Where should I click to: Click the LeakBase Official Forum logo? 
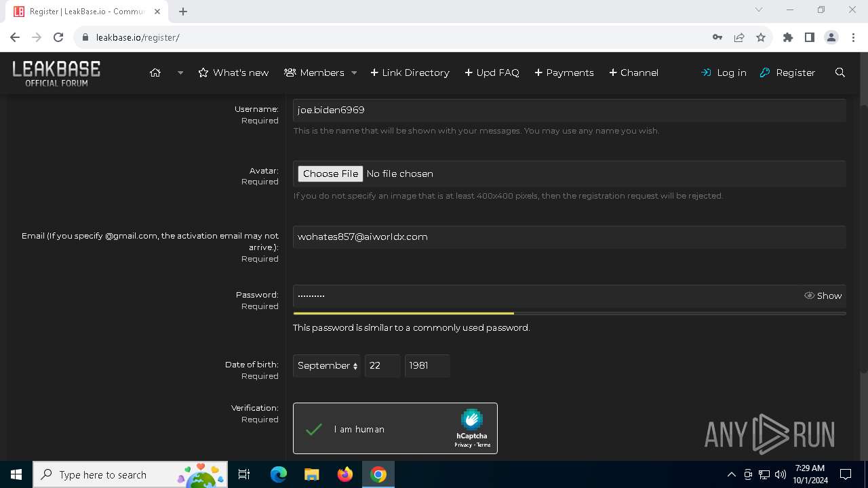(x=56, y=73)
